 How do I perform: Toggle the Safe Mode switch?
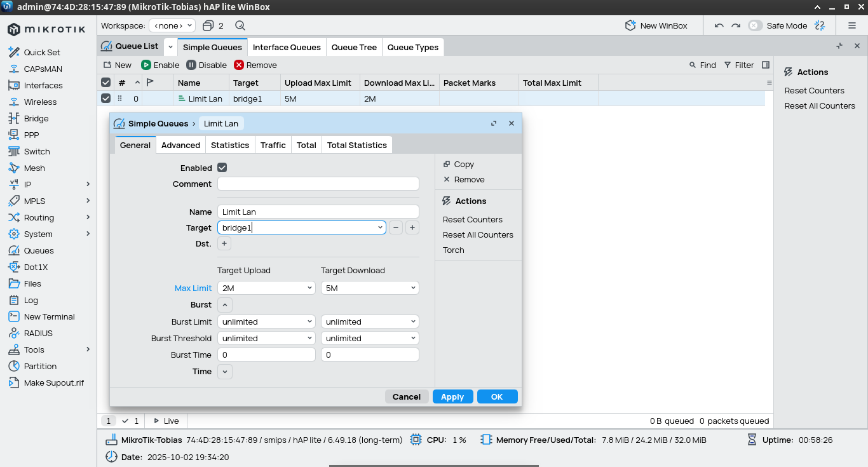[x=755, y=25]
